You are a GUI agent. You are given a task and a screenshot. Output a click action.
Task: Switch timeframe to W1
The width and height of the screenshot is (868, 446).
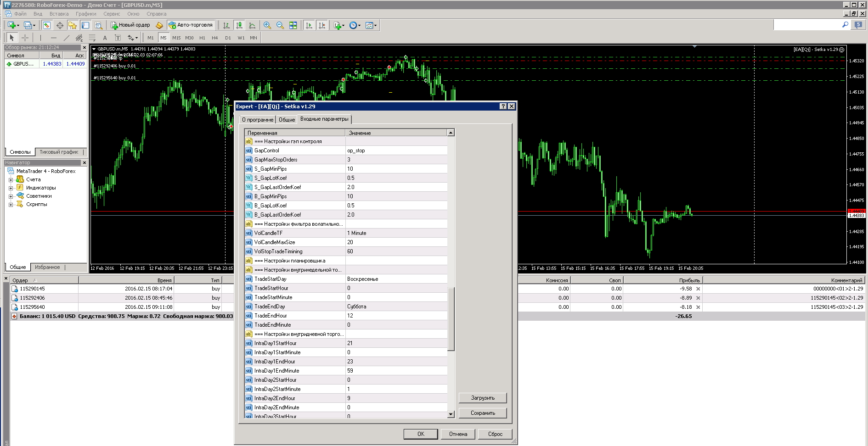click(x=241, y=38)
